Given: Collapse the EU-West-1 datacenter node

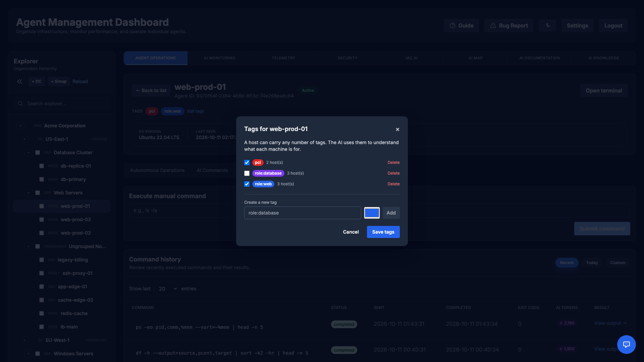Looking at the screenshot, I should tap(24, 340).
